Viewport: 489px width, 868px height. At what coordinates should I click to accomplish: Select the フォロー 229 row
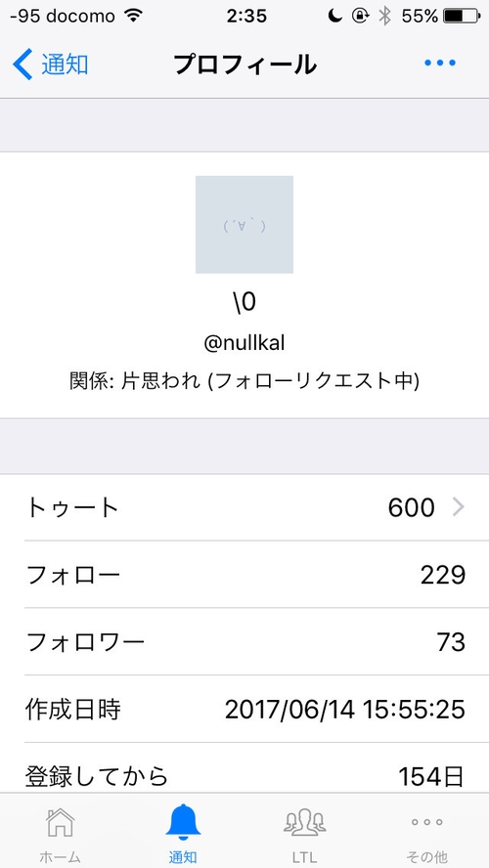(244, 575)
